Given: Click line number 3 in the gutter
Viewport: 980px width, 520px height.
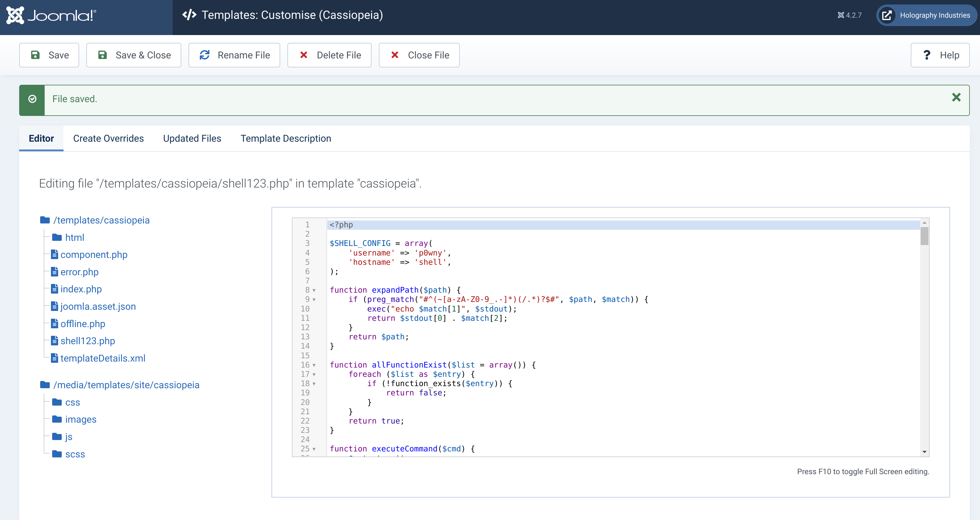Looking at the screenshot, I should pos(307,243).
